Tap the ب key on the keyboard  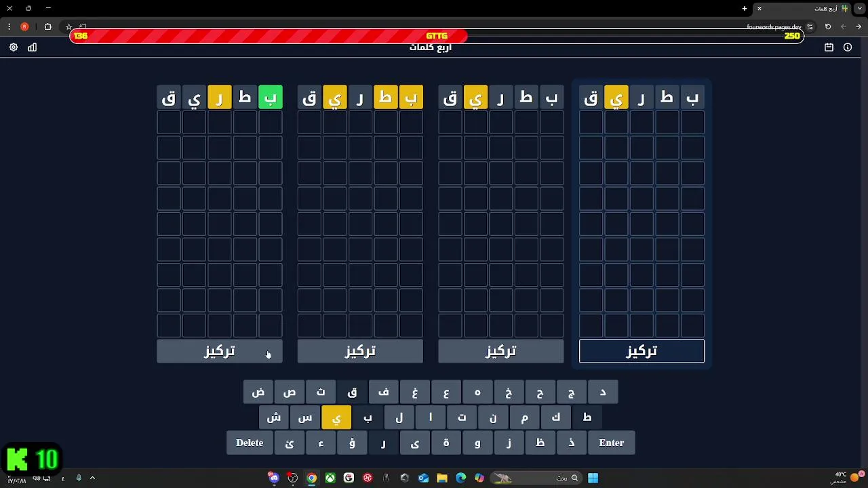coord(368,418)
